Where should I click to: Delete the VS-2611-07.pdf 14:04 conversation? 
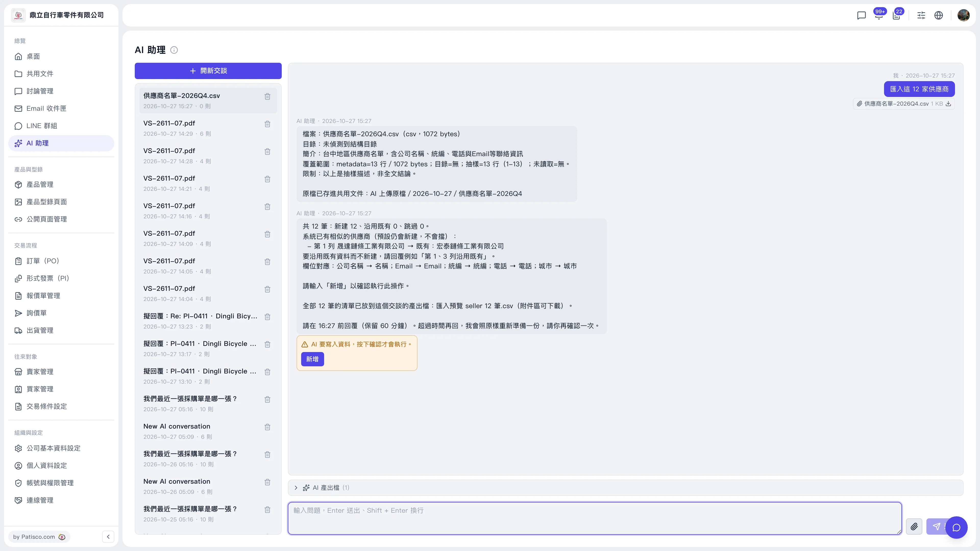pos(267,289)
